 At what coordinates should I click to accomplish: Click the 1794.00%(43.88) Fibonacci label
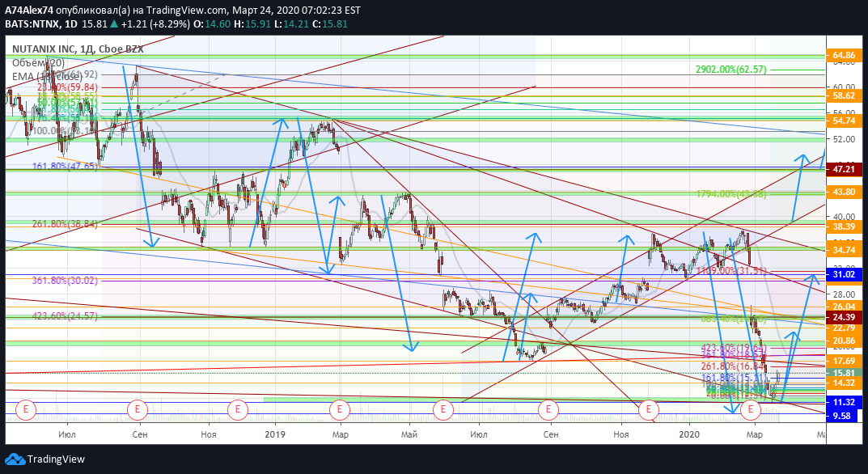click(731, 194)
